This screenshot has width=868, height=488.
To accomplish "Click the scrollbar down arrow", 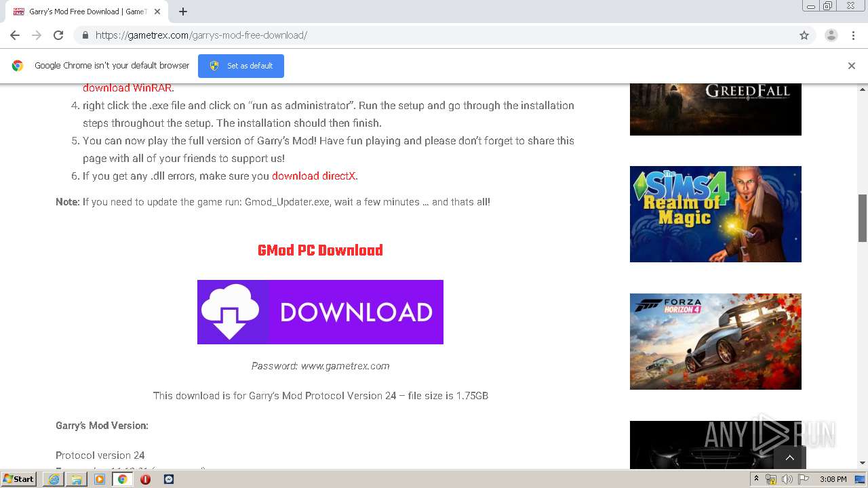I will pyautogui.click(x=863, y=463).
